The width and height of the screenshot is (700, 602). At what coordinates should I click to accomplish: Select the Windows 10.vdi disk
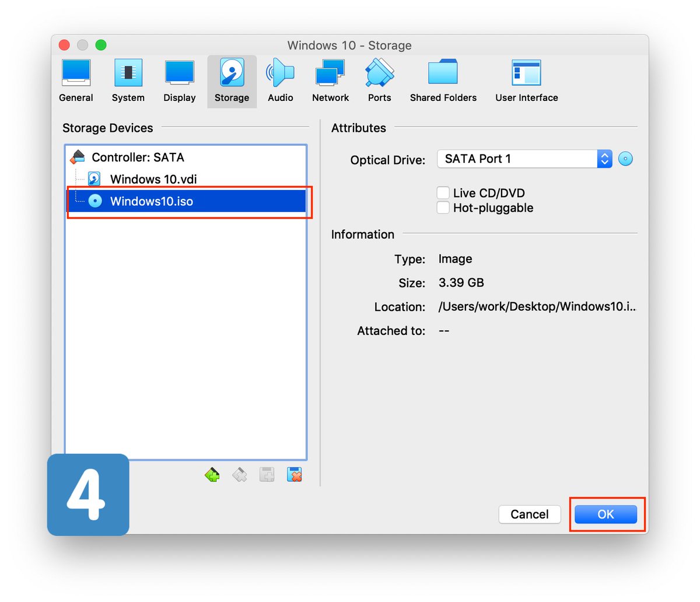tap(186, 179)
